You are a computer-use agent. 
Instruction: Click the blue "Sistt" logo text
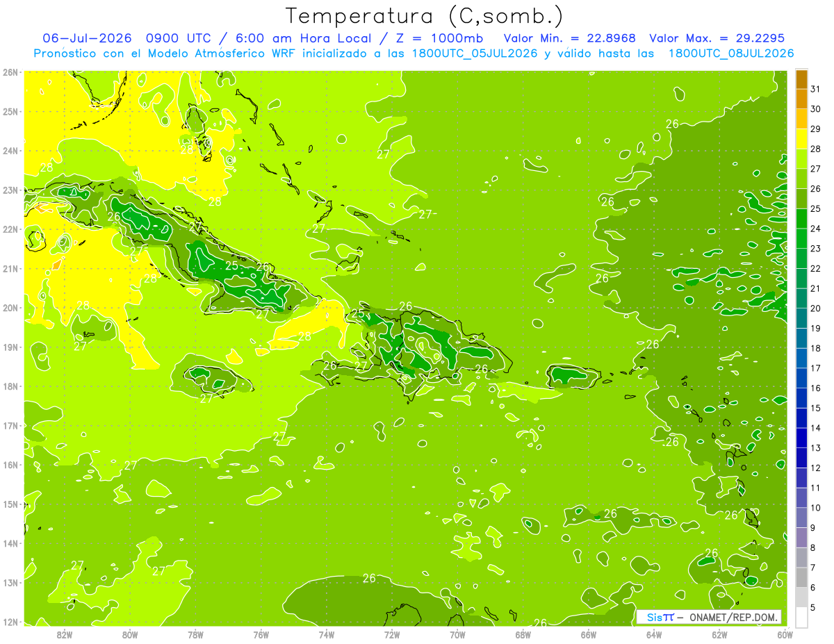[660, 617]
